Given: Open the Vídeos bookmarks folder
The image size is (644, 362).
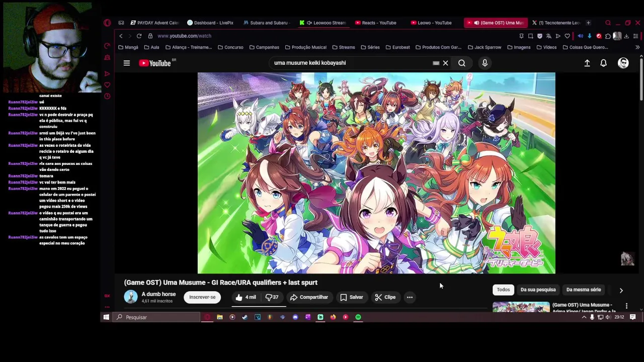Looking at the screenshot, I should [x=546, y=47].
